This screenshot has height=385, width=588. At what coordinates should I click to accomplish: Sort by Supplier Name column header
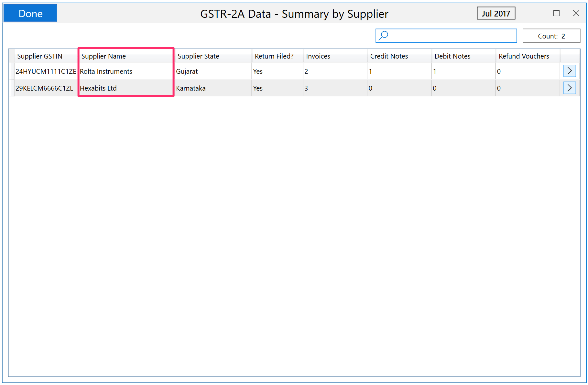pos(103,56)
